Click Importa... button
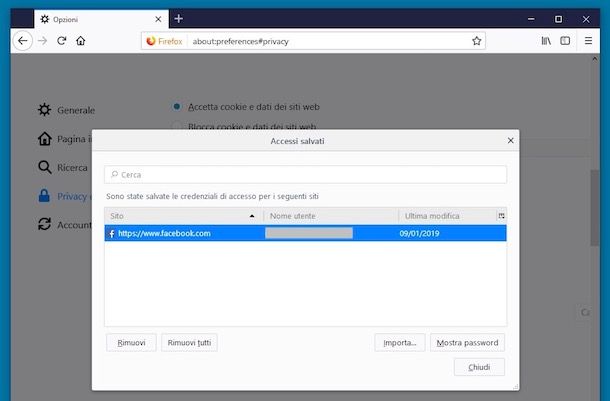The image size is (610, 401). click(x=400, y=343)
